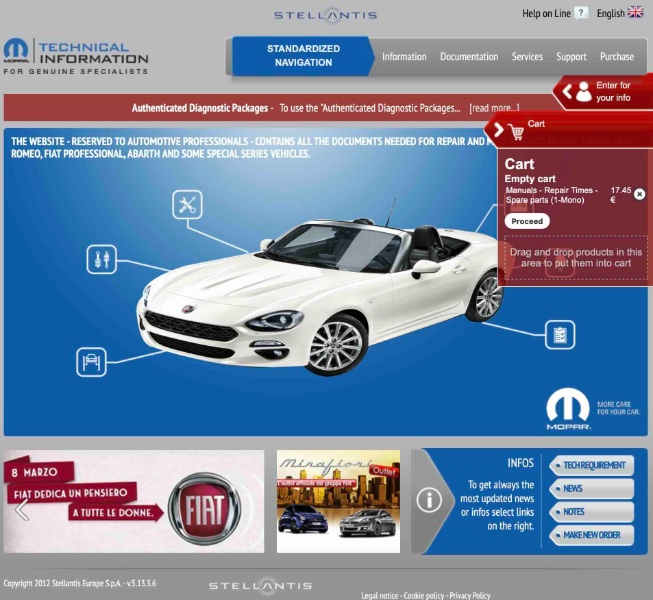
Task: Select the Standardized Navigation tab
Action: [303, 56]
